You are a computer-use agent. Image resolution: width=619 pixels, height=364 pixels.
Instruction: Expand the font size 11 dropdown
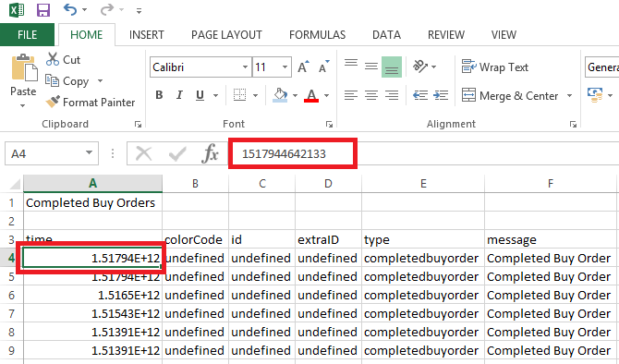(x=285, y=67)
